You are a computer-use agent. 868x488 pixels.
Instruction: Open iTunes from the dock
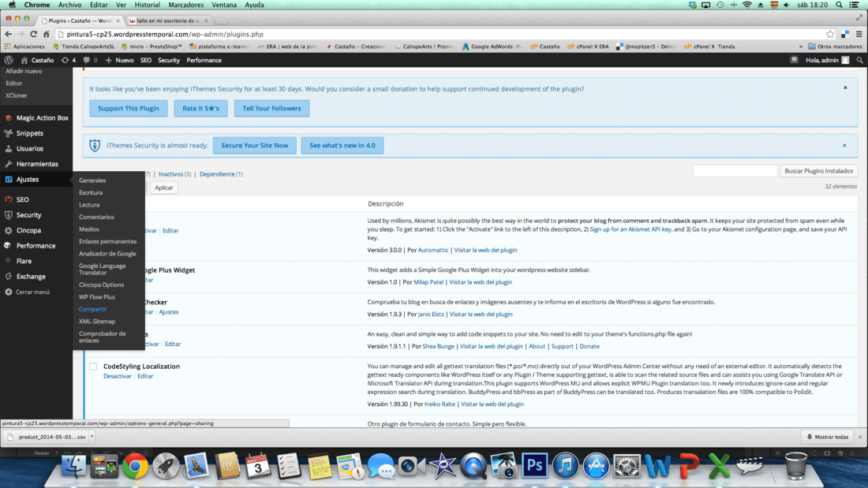tap(565, 466)
